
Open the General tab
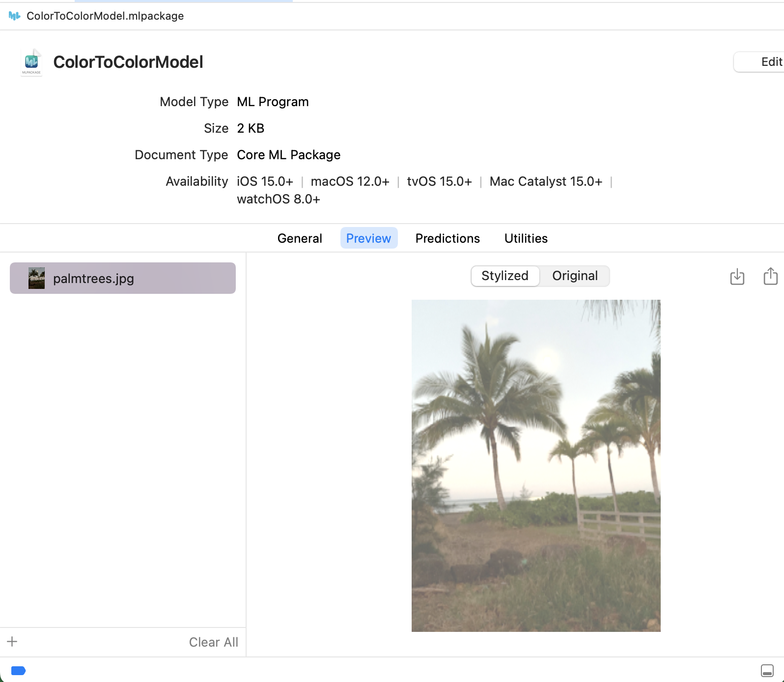click(x=300, y=238)
